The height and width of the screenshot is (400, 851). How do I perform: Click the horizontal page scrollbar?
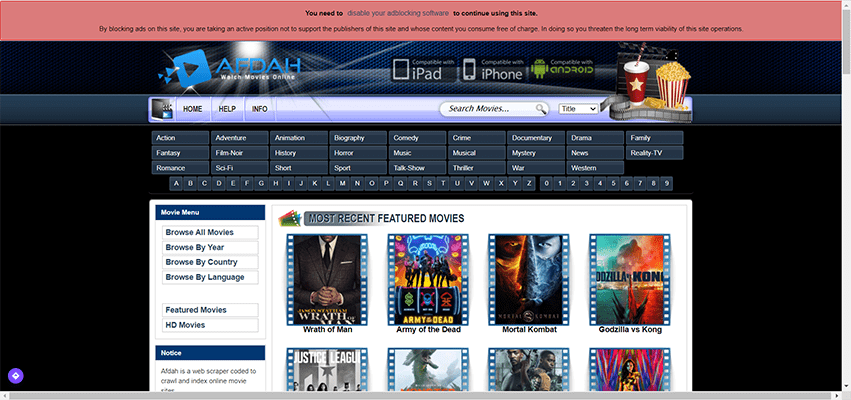[x=421, y=396]
